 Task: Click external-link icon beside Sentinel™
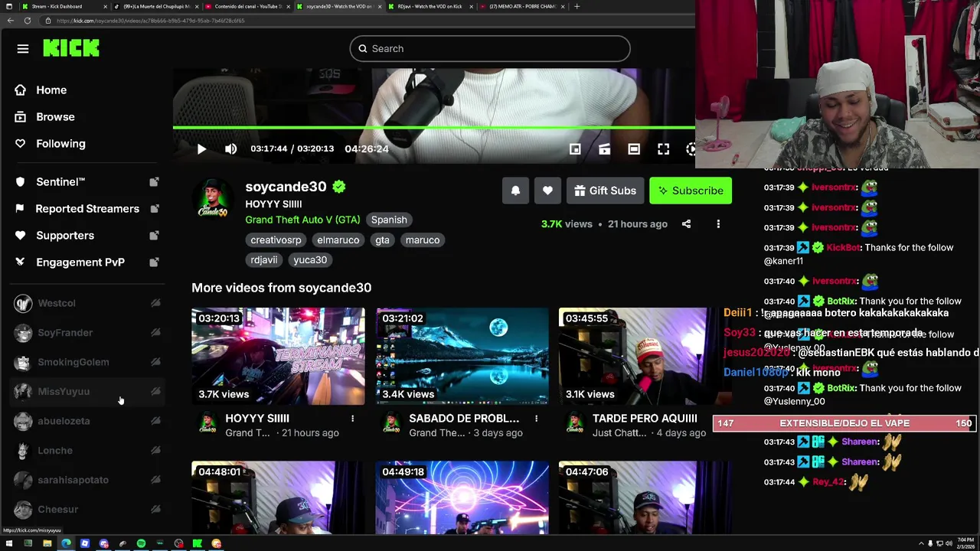click(154, 182)
